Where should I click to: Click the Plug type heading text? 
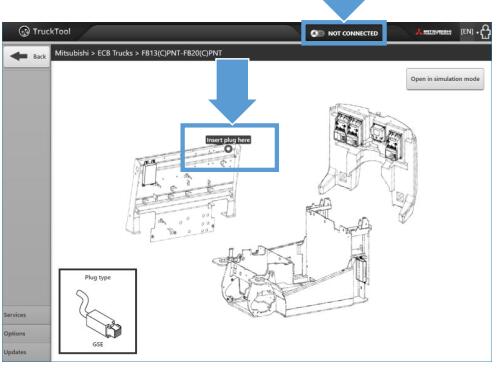(x=98, y=277)
